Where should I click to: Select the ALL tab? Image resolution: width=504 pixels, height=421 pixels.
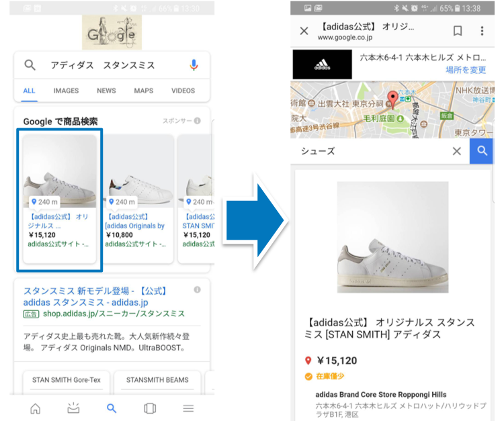click(29, 91)
